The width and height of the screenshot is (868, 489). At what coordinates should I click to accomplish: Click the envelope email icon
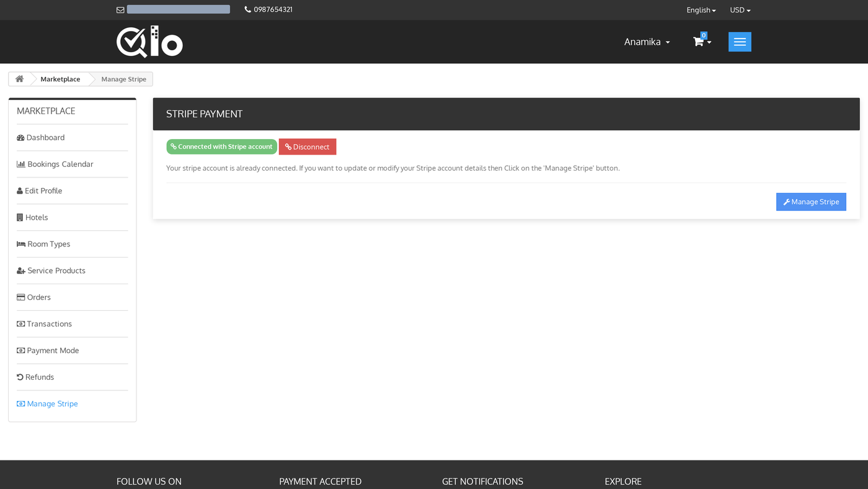tap(120, 10)
